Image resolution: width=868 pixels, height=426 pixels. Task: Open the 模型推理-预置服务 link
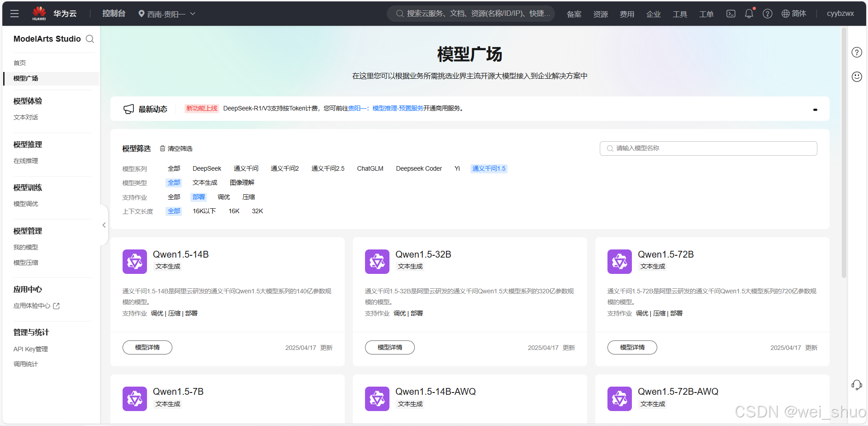click(x=398, y=108)
